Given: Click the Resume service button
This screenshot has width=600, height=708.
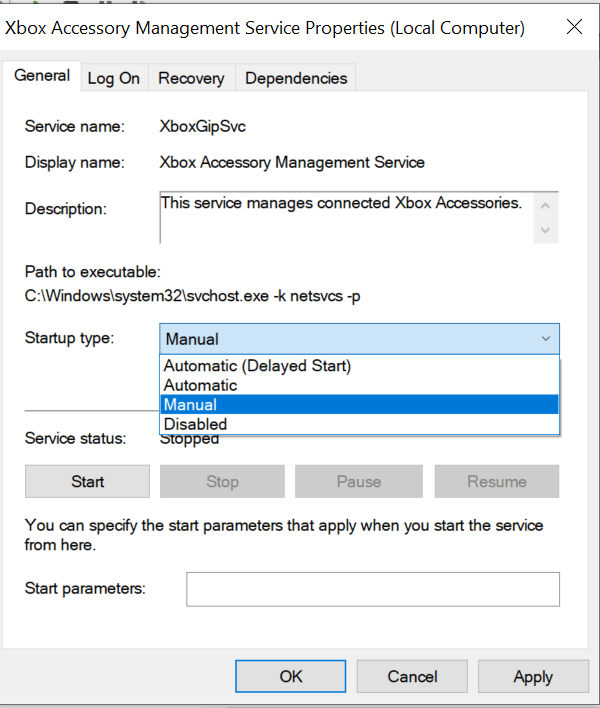Looking at the screenshot, I should 497,482.
